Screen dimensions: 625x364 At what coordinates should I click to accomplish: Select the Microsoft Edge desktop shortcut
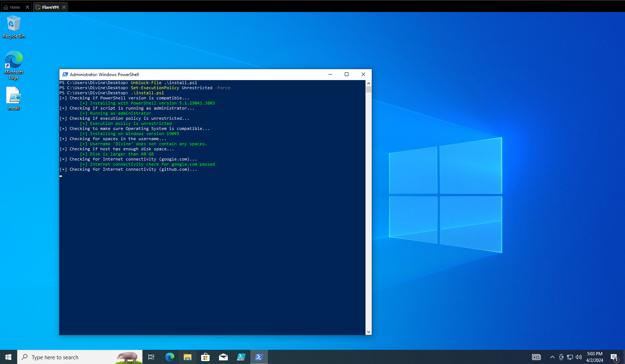tap(14, 65)
